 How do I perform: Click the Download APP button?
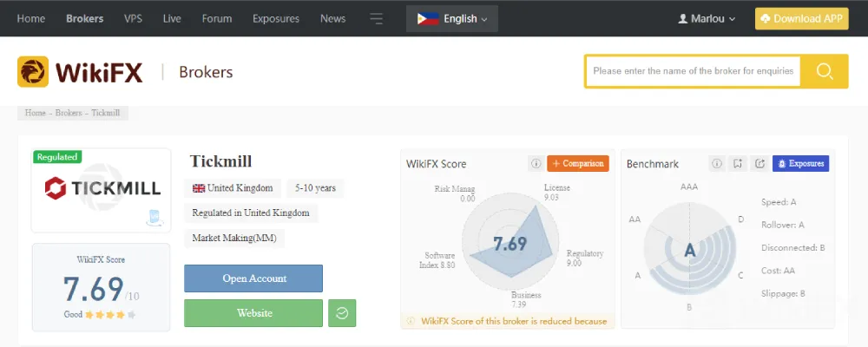click(x=801, y=19)
